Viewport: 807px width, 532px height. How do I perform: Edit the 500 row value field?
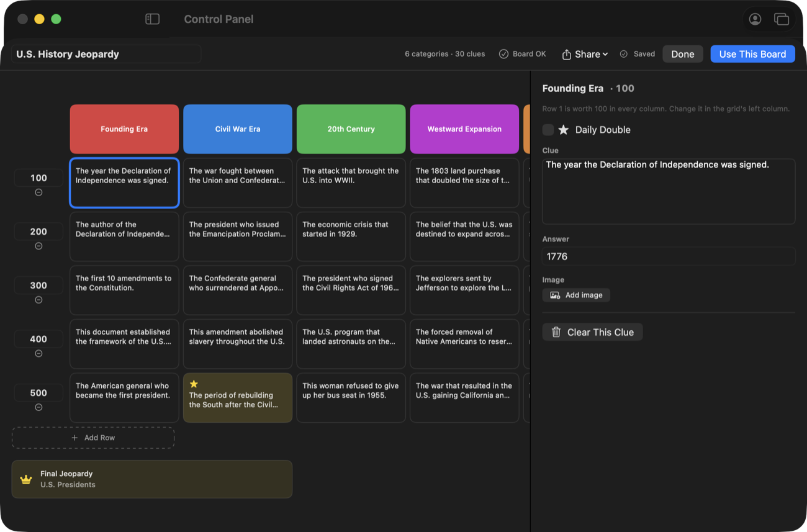tap(38, 393)
